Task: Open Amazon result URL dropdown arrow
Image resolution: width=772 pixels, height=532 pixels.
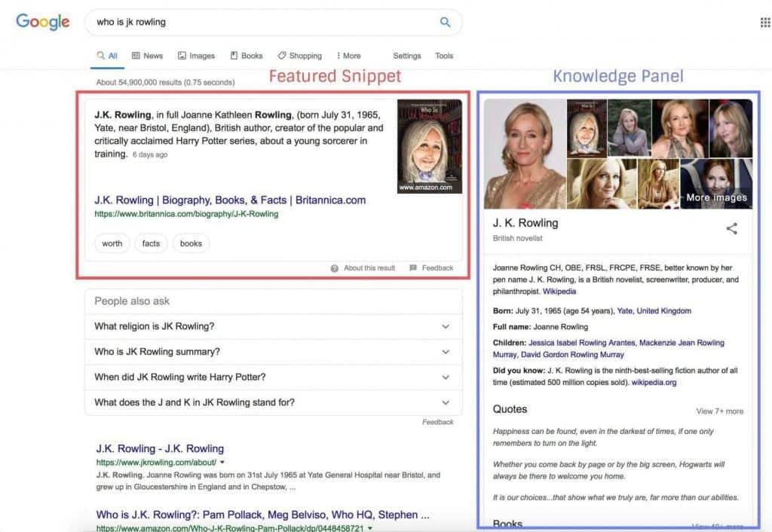Action: 370,528
